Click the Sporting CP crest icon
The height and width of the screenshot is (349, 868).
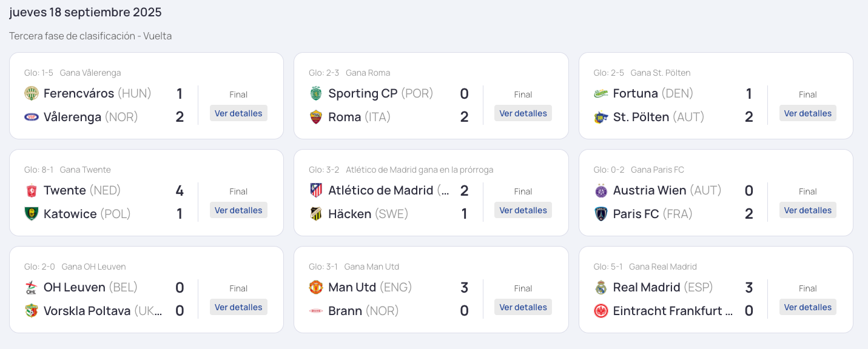pyautogui.click(x=315, y=93)
